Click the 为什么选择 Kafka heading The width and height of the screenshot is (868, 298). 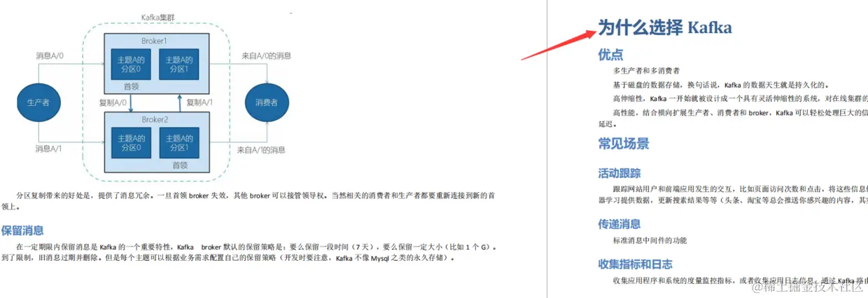click(664, 28)
